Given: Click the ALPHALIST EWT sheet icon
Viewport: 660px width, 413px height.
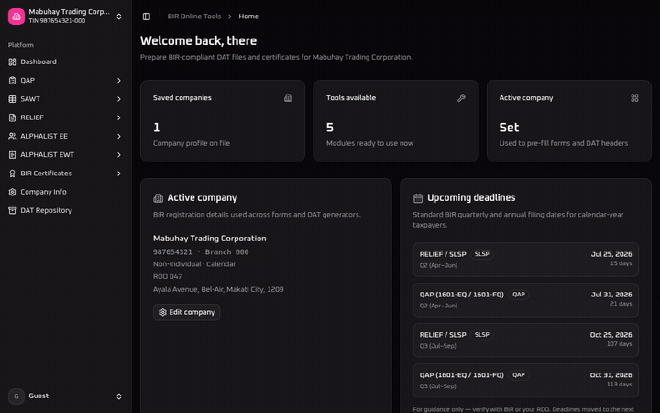Looking at the screenshot, I should point(12,155).
